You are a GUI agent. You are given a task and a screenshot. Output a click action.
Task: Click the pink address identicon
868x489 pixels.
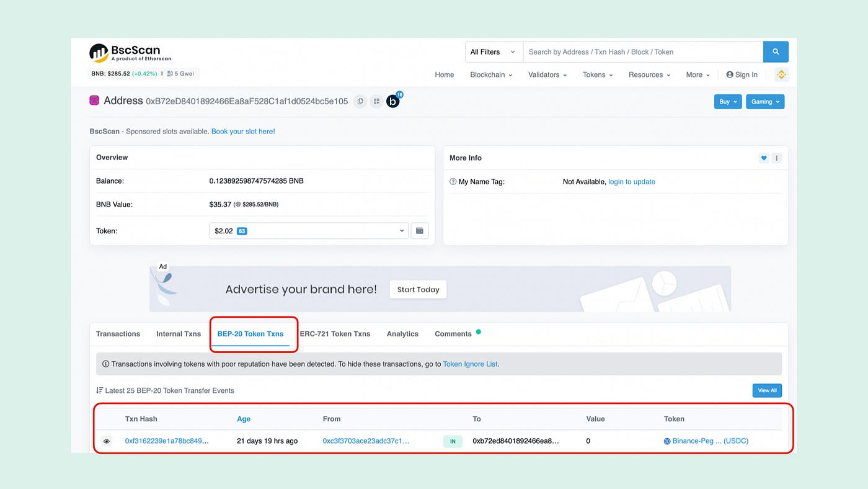(x=94, y=101)
